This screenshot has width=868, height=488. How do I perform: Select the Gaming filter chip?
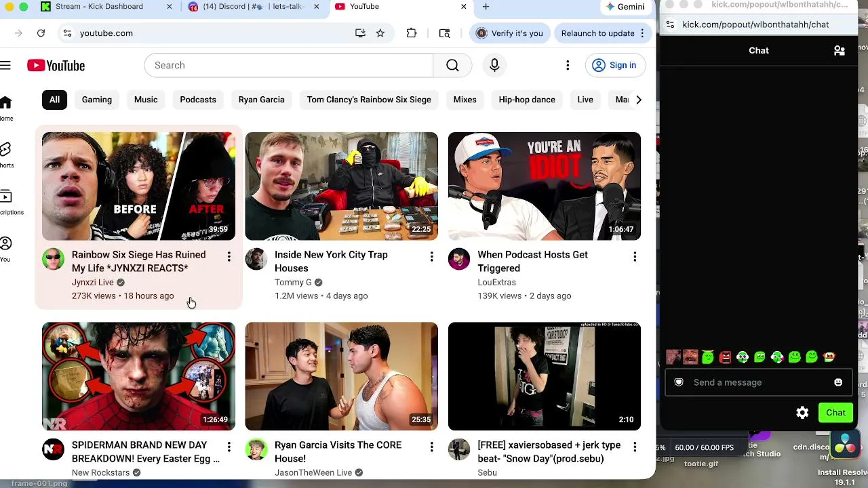coord(97,100)
